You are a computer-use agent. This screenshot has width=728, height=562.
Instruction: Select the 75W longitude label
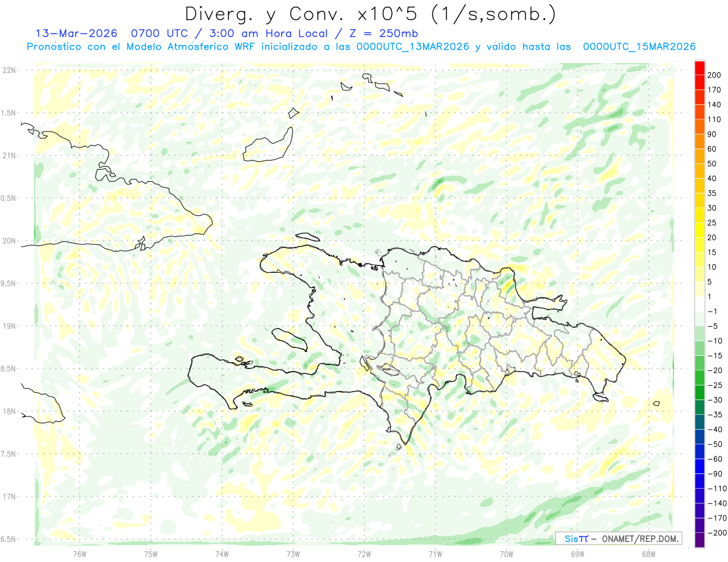pyautogui.click(x=151, y=554)
